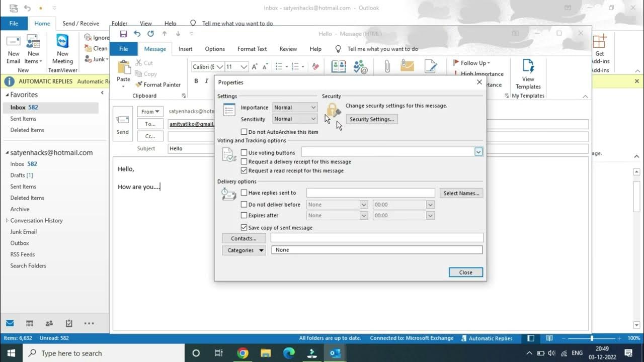Uncheck Save copy of sent message
Screen dimensions: 644x362
[x=244, y=227]
